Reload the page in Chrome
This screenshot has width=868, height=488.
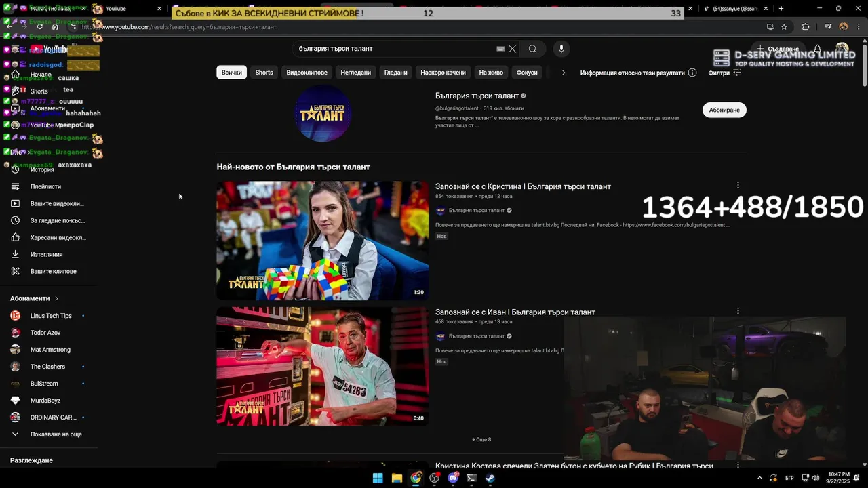(x=40, y=27)
